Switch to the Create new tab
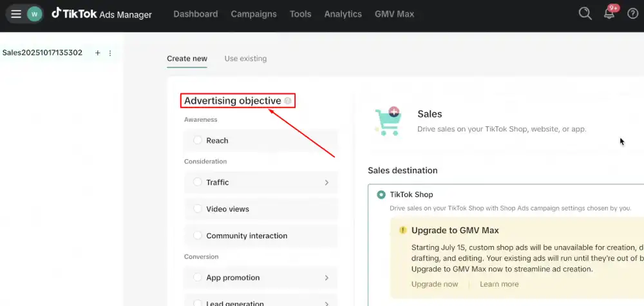 point(187,59)
